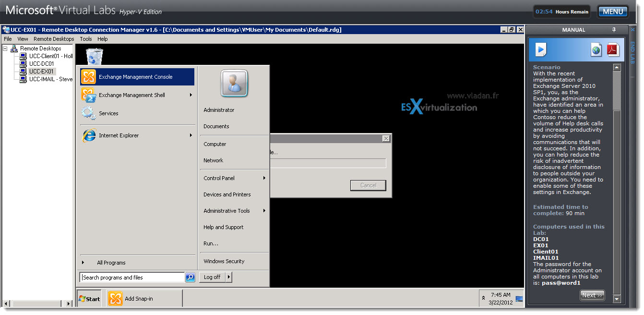644x315 pixels.
Task: Open the Tools menu
Action: [86, 39]
